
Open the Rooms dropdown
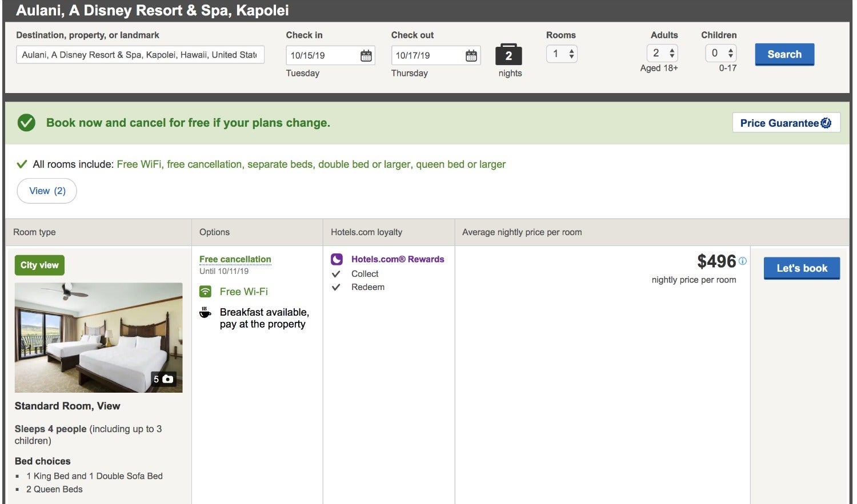coord(562,54)
